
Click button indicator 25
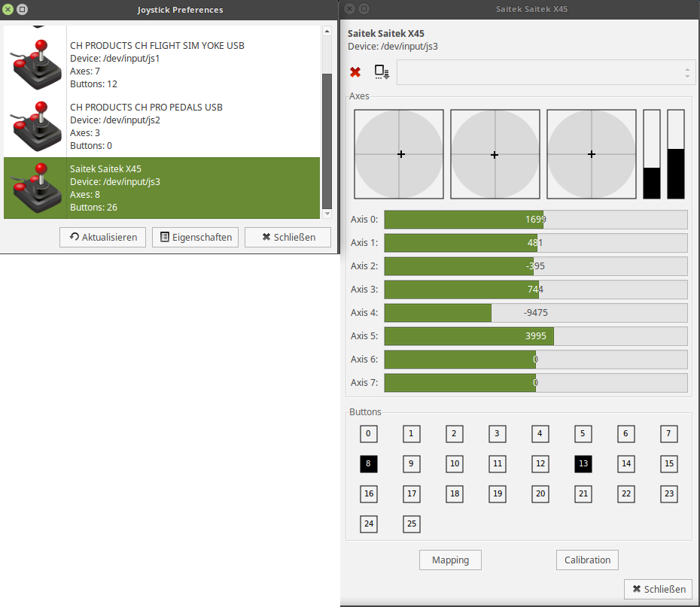411,524
